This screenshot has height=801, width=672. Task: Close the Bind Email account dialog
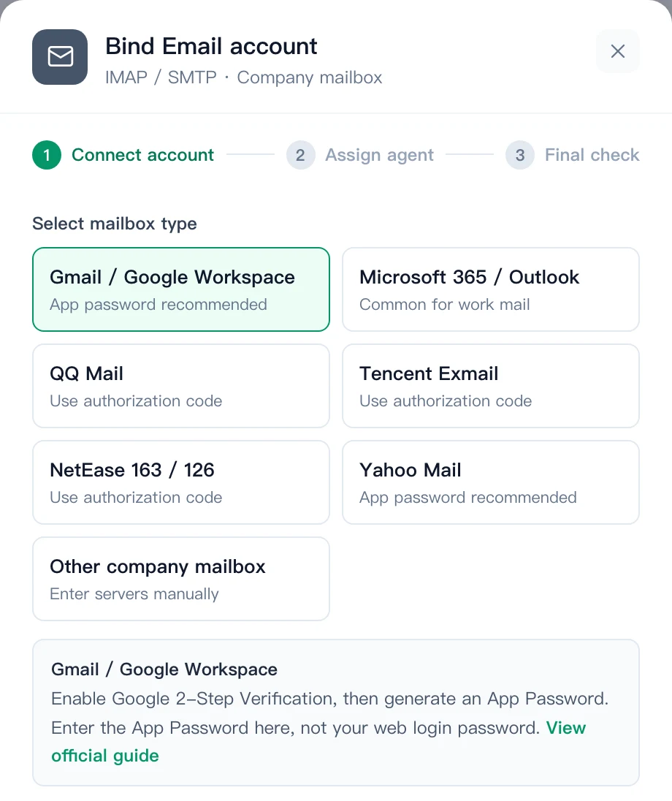click(x=618, y=51)
